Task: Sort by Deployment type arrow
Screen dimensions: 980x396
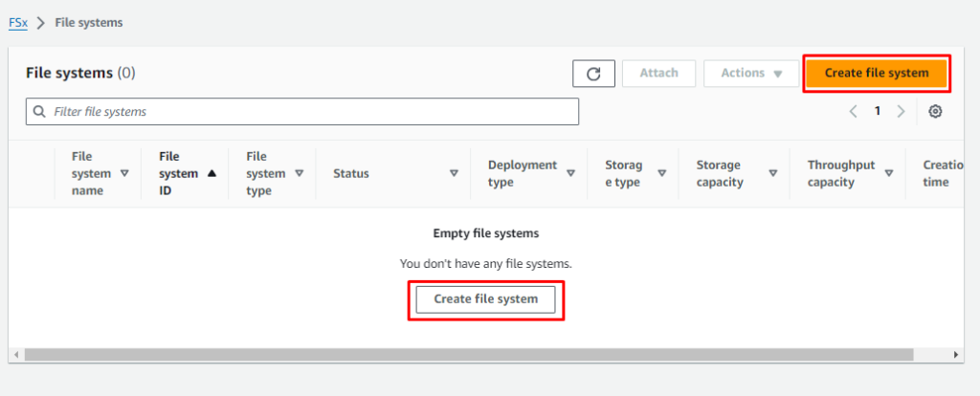Action: [x=570, y=174]
